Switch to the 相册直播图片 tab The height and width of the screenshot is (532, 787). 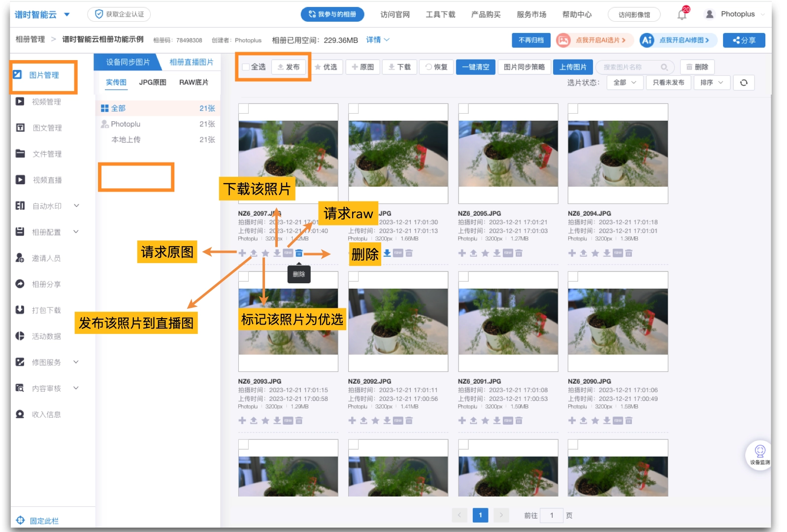(x=191, y=62)
